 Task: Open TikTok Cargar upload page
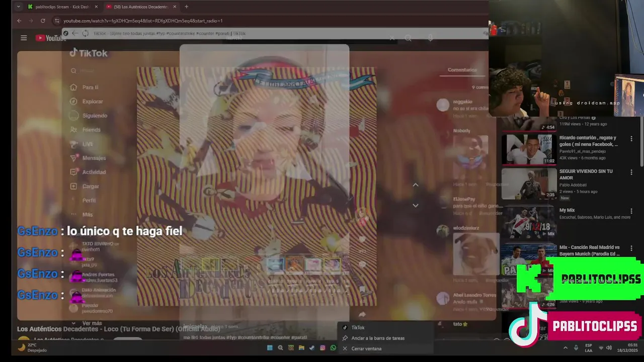point(85,186)
